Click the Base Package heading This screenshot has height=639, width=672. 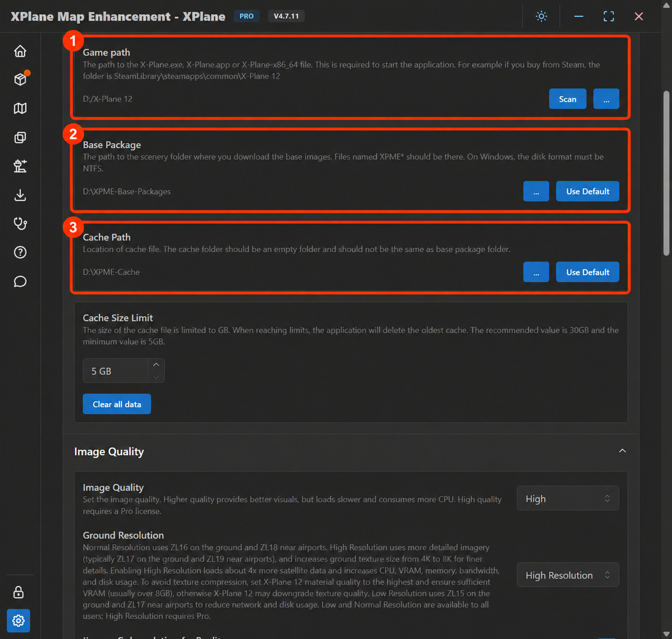(x=112, y=145)
